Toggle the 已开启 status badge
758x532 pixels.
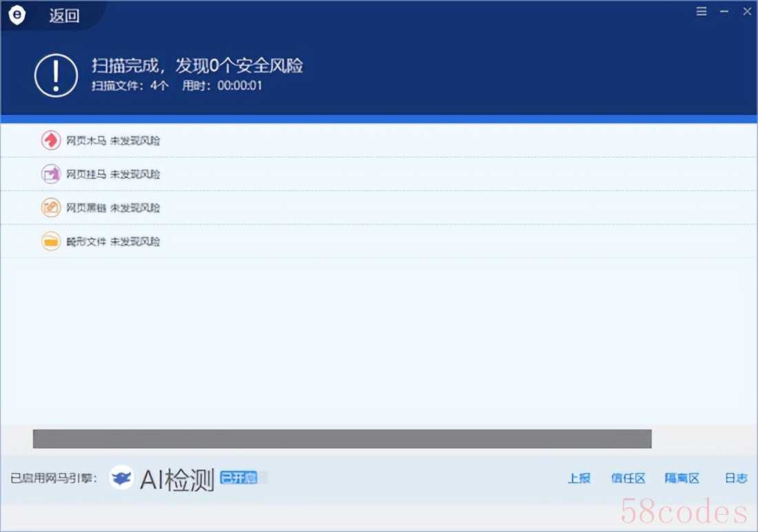(x=239, y=478)
